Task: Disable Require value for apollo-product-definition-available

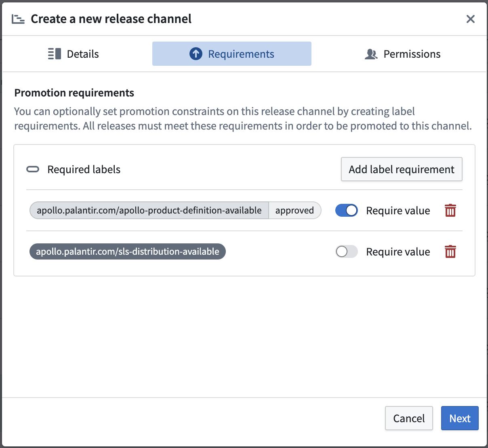Action: coord(347,211)
